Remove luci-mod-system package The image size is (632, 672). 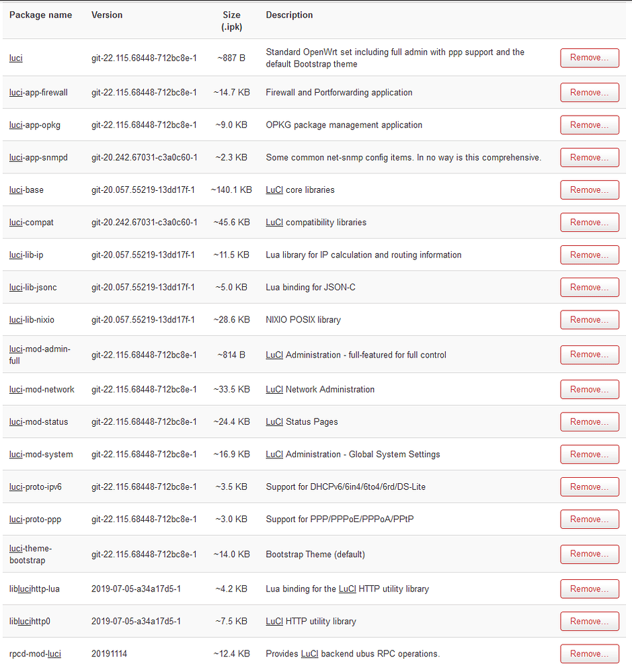pyautogui.click(x=590, y=454)
